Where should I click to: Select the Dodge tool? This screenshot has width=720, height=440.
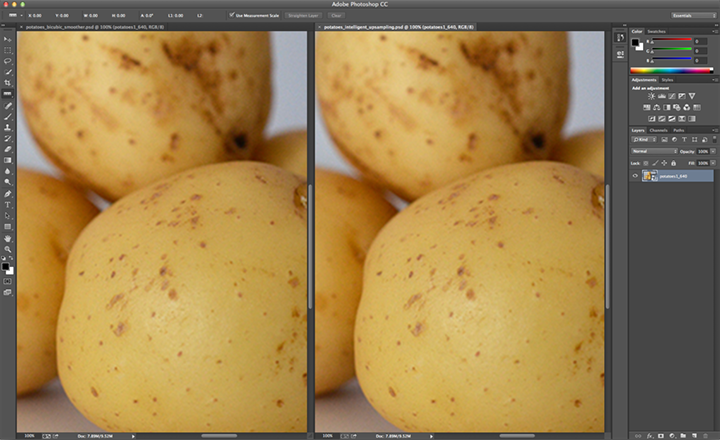[7, 182]
